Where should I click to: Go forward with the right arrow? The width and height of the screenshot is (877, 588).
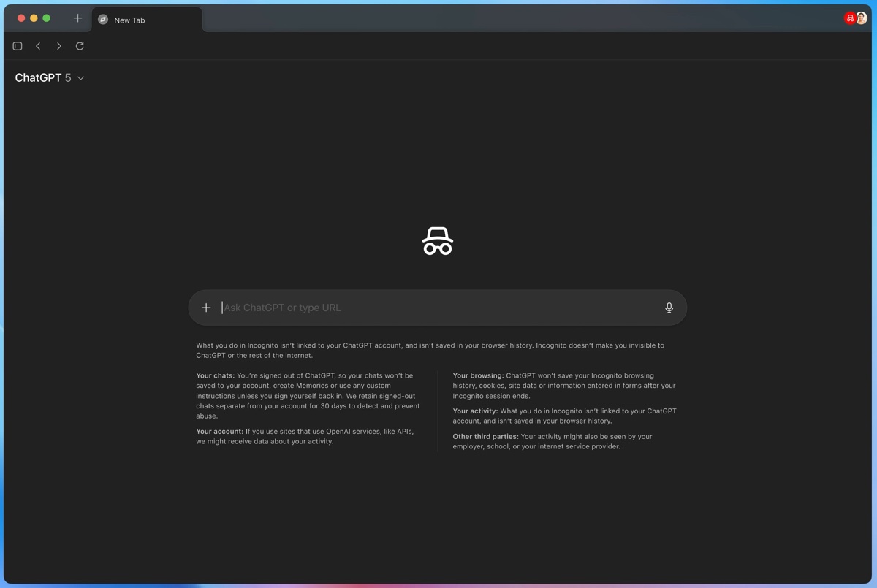coord(59,46)
